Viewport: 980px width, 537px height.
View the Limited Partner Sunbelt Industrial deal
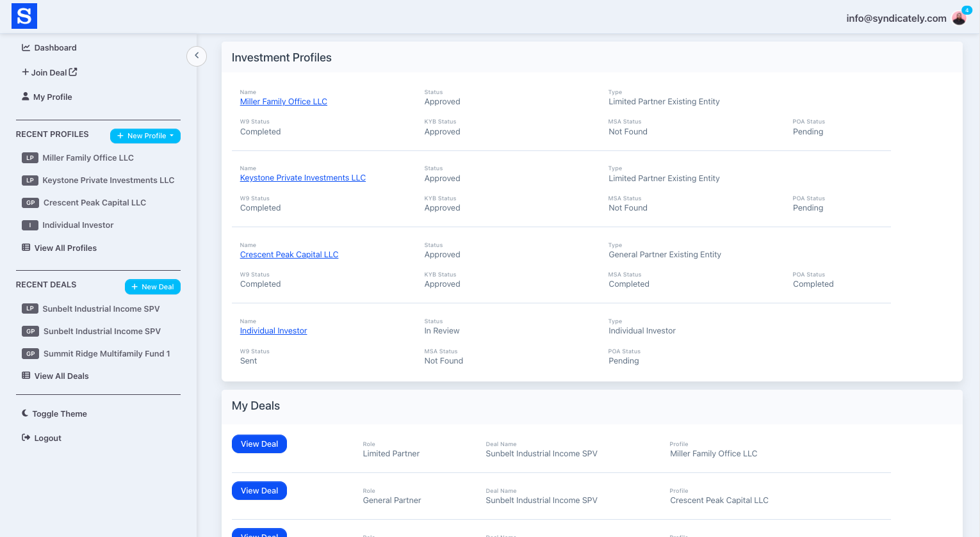click(259, 444)
